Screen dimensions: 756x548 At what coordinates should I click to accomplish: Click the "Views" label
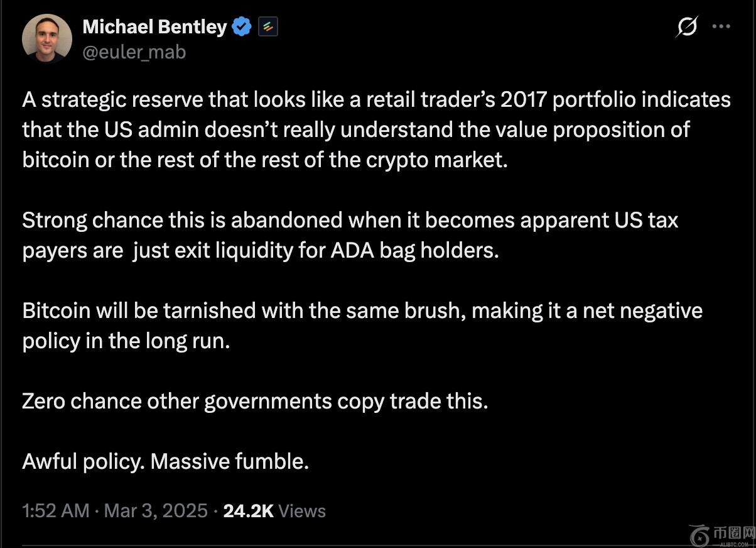pos(302,510)
